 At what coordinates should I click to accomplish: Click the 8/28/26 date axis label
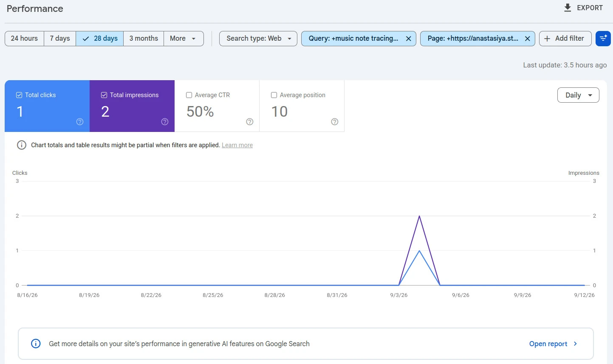pyautogui.click(x=275, y=295)
